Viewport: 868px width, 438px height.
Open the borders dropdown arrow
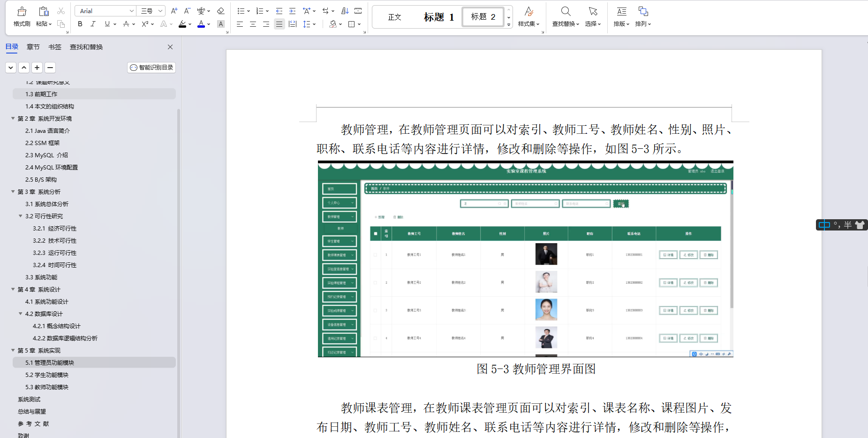click(x=359, y=24)
